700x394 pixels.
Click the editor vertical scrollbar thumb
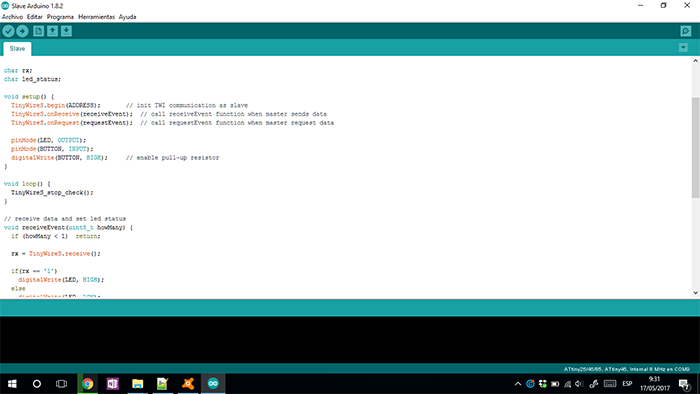coord(696,147)
